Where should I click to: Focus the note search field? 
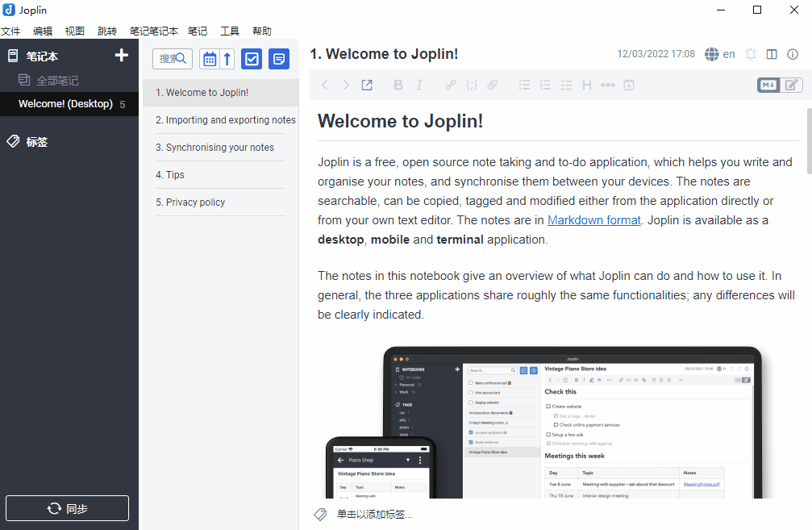tap(173, 59)
